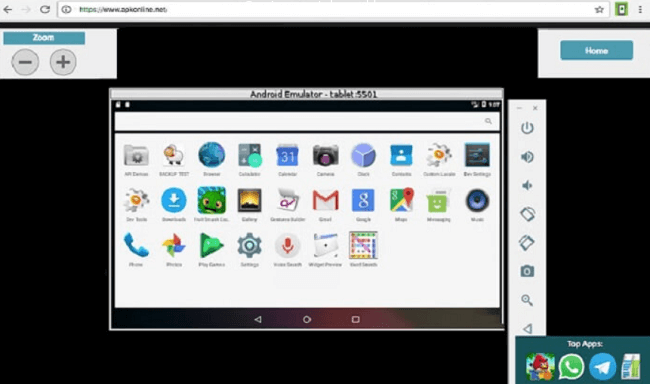The width and height of the screenshot is (650, 384).
Task: Take emulator screenshot with camera icon
Action: coord(527,271)
